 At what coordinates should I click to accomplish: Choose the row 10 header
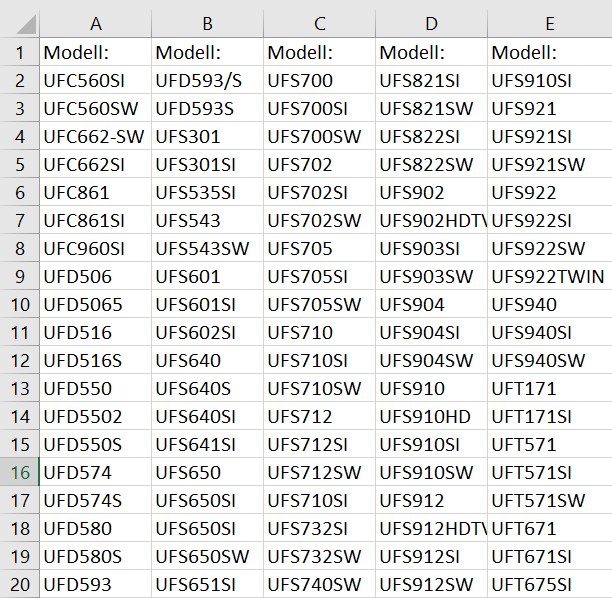point(19,305)
